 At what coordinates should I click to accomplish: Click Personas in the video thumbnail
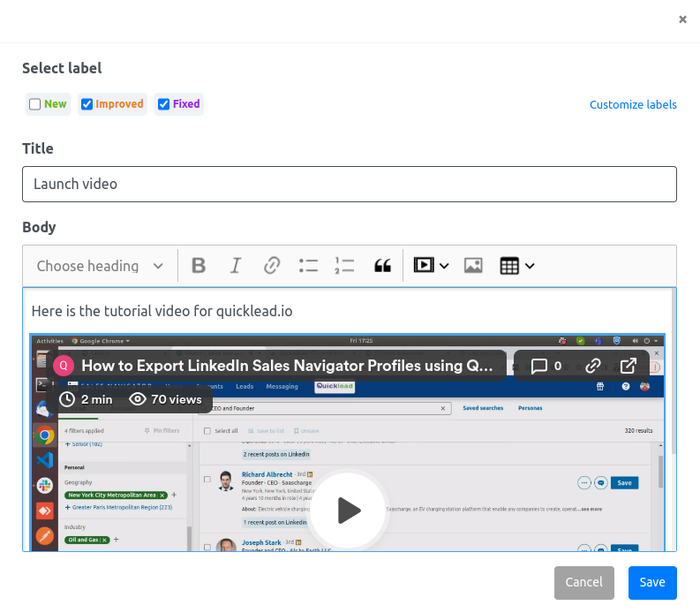click(x=530, y=408)
